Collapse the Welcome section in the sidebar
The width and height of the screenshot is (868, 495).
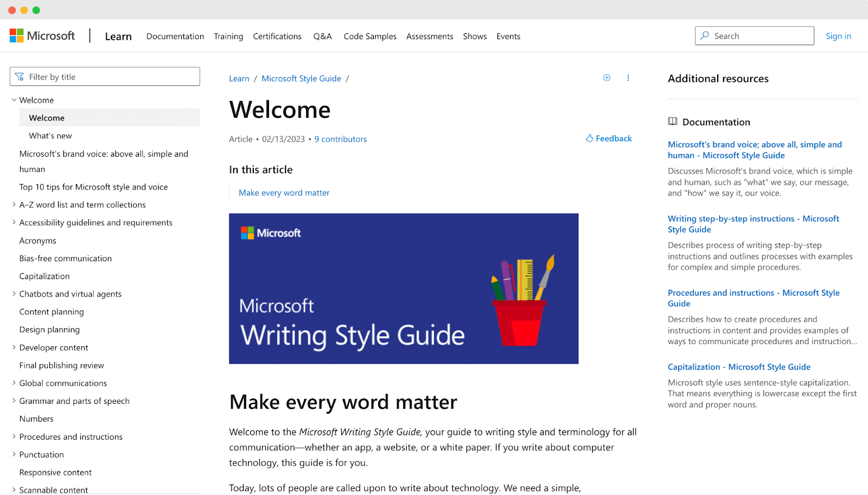[x=14, y=100]
